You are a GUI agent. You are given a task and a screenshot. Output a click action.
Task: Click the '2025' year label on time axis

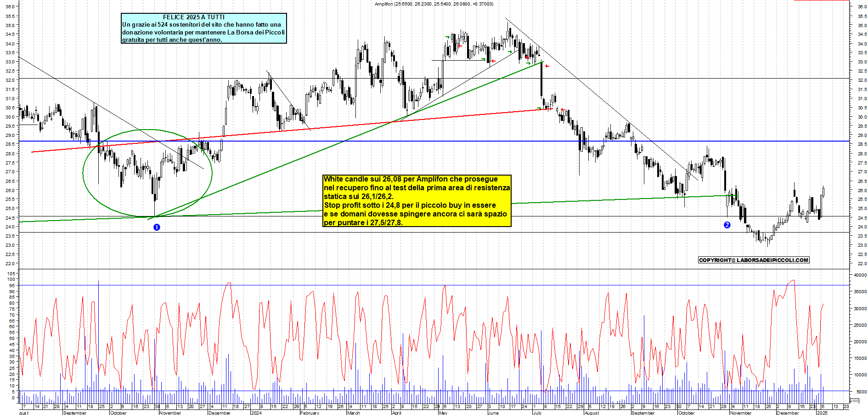click(822, 413)
